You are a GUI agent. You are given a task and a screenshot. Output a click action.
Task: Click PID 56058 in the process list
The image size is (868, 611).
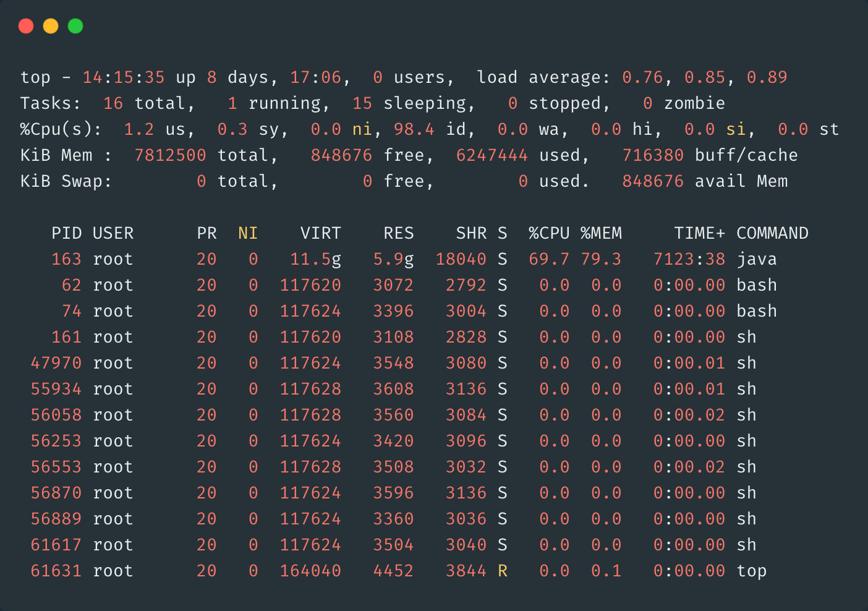(56, 415)
